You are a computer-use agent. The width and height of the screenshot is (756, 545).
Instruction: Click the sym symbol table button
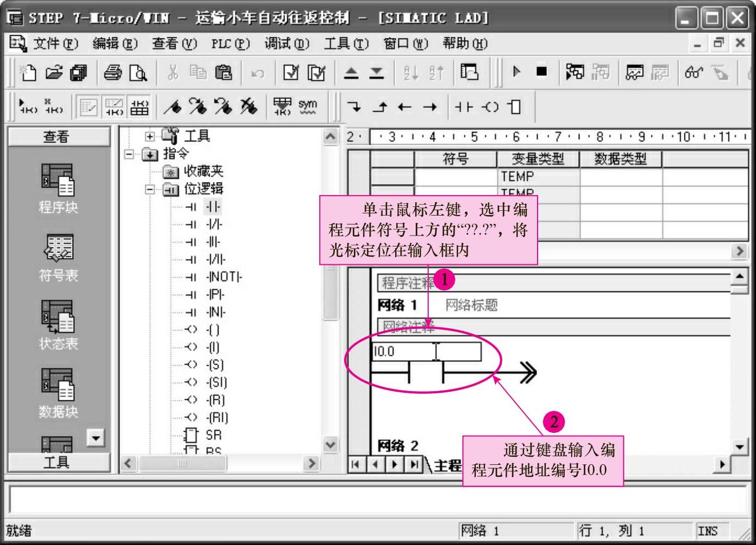(x=307, y=106)
